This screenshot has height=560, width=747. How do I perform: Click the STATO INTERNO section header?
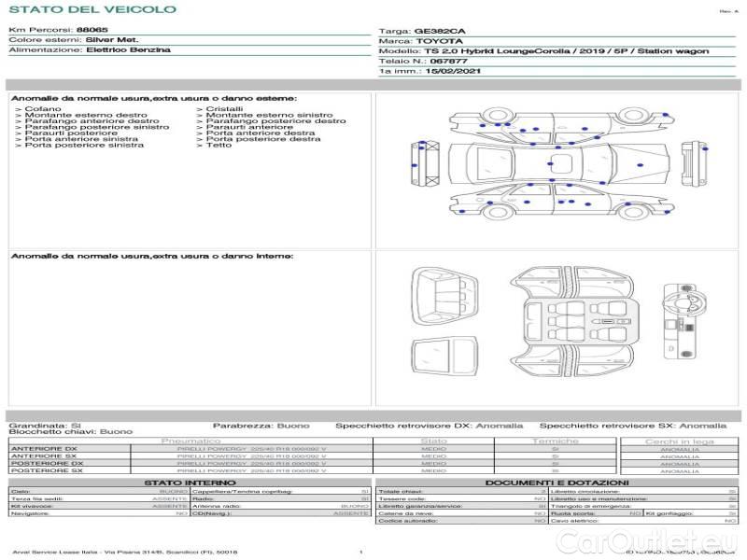pyautogui.click(x=190, y=483)
